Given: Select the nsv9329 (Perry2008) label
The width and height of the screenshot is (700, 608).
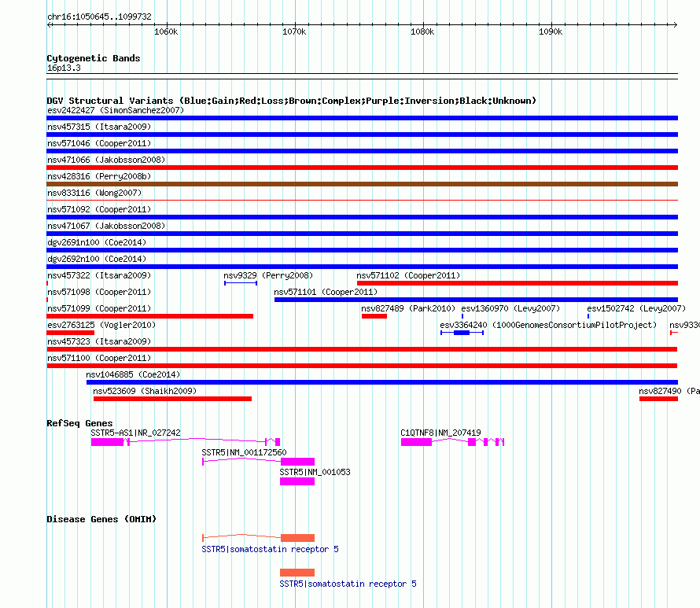Looking at the screenshot, I should click(x=268, y=275).
